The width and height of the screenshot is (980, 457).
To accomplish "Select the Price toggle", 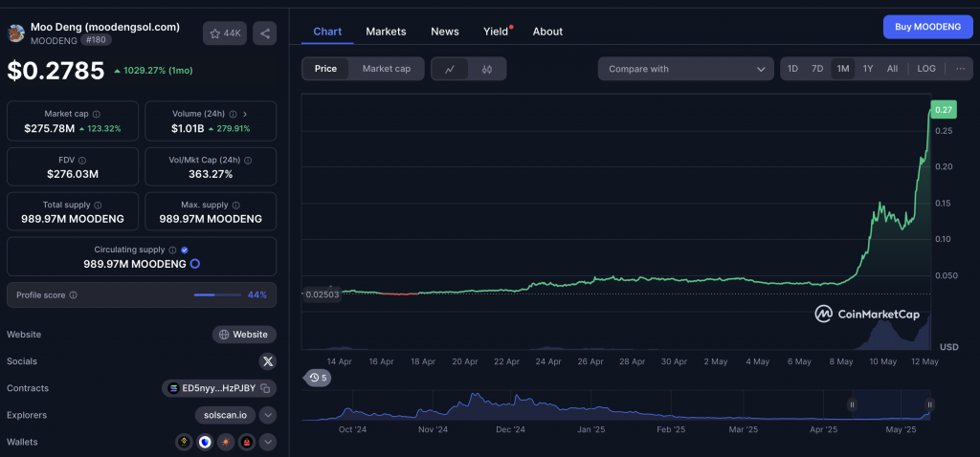I will (x=325, y=69).
